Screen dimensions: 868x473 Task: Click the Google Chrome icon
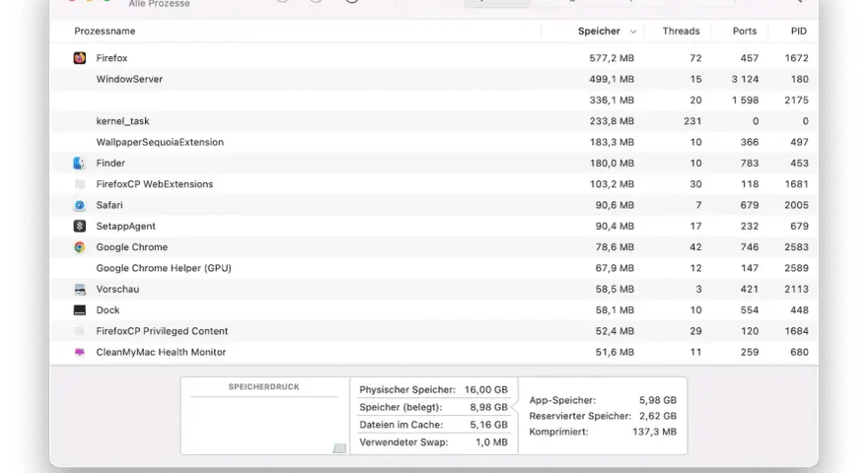[x=80, y=247]
